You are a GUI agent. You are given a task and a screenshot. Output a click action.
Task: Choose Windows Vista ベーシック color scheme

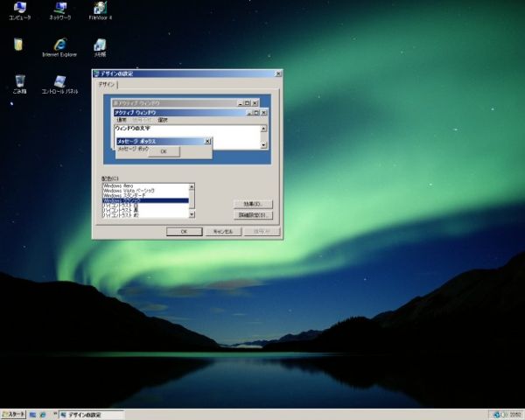(129, 191)
